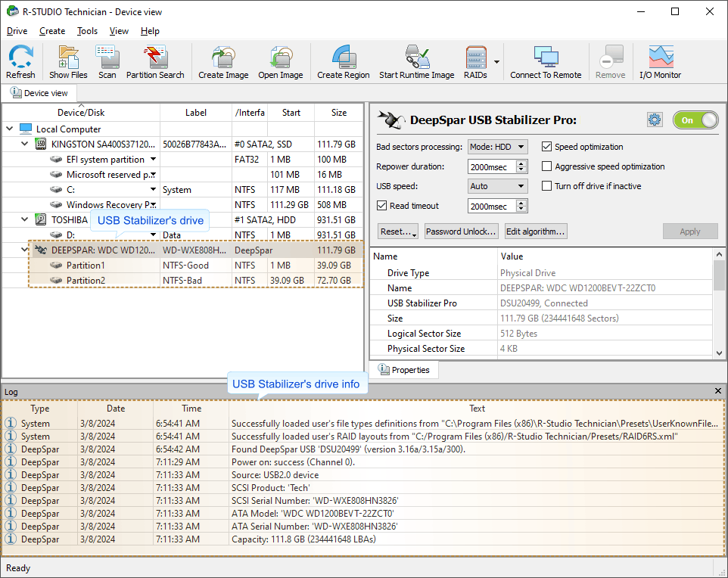The height and width of the screenshot is (578, 728).
Task: Click the EFI system partition icon
Action: coord(56,159)
